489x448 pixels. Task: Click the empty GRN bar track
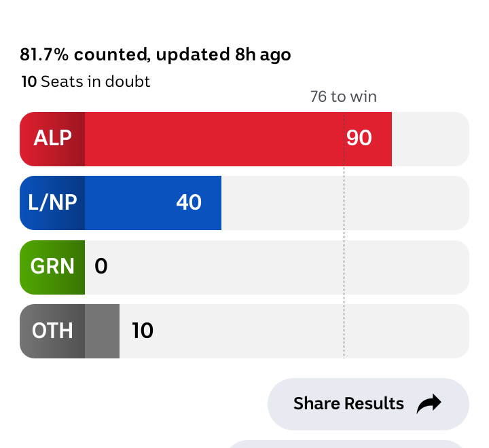[x=277, y=267]
